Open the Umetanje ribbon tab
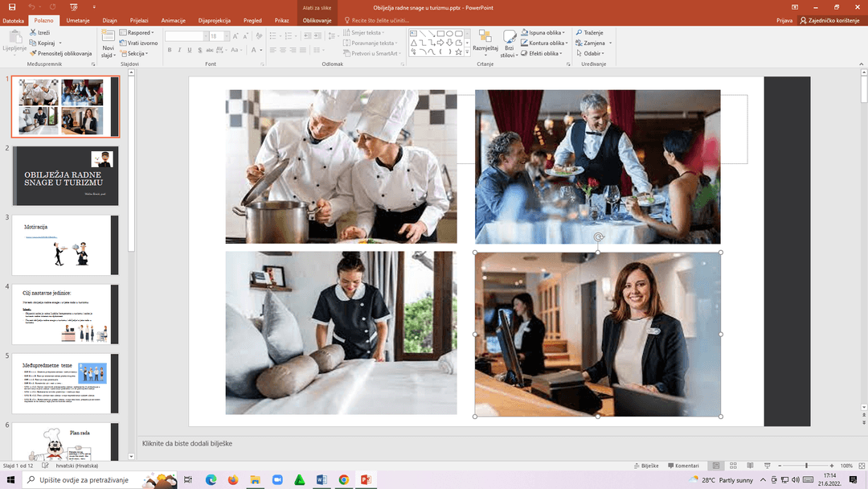Viewport: 868px width, 489px height. (x=78, y=20)
